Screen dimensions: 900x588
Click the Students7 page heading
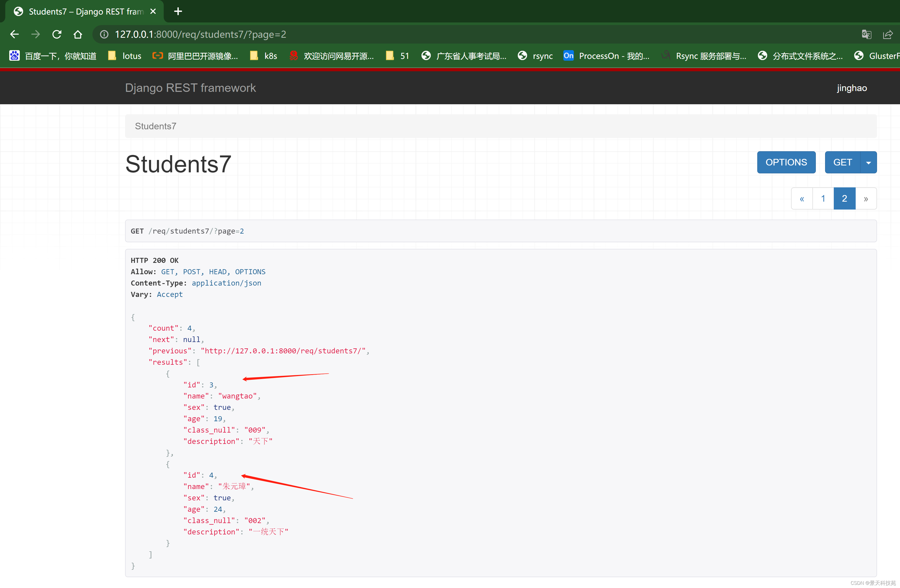pos(178,164)
